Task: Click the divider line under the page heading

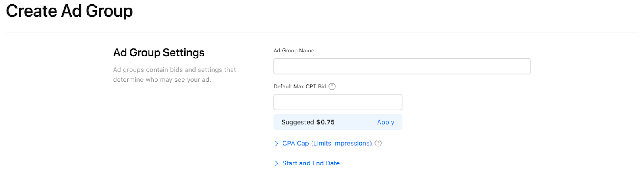Action: [x=322, y=33]
